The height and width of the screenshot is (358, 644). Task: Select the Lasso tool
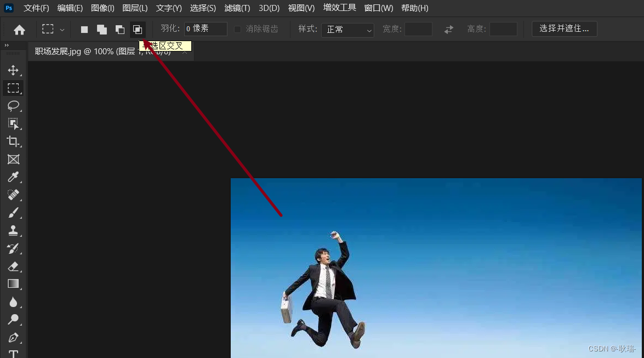(14, 106)
